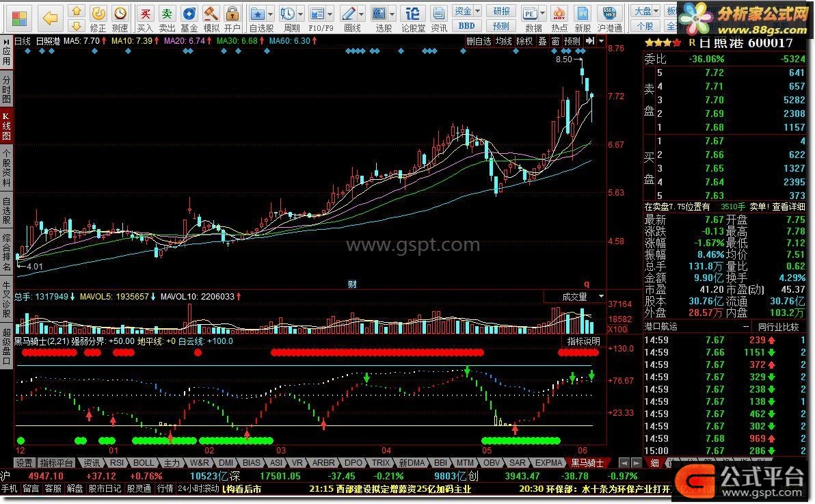The height and width of the screenshot is (504, 815).
Task: Go back with the yellow left arrow
Action: click(x=50, y=18)
